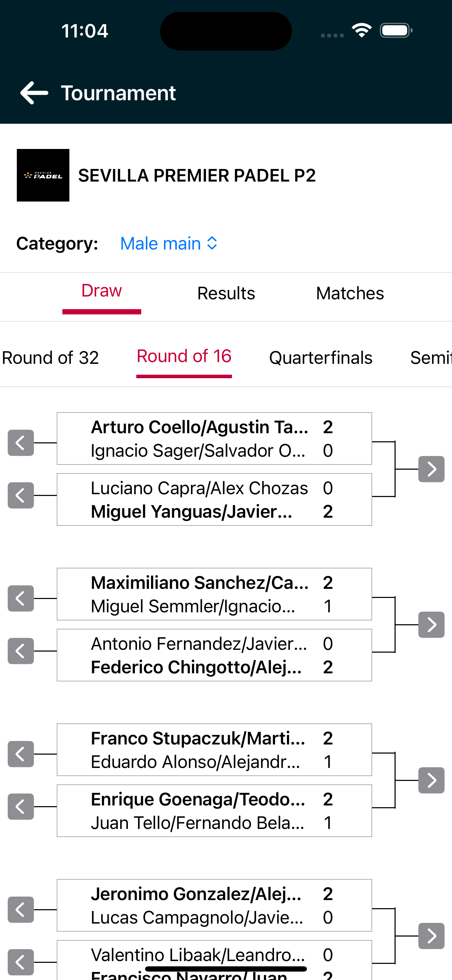The height and width of the screenshot is (980, 452).
Task: Go to previous round from Franco Stupaczuk match
Action: (x=21, y=754)
